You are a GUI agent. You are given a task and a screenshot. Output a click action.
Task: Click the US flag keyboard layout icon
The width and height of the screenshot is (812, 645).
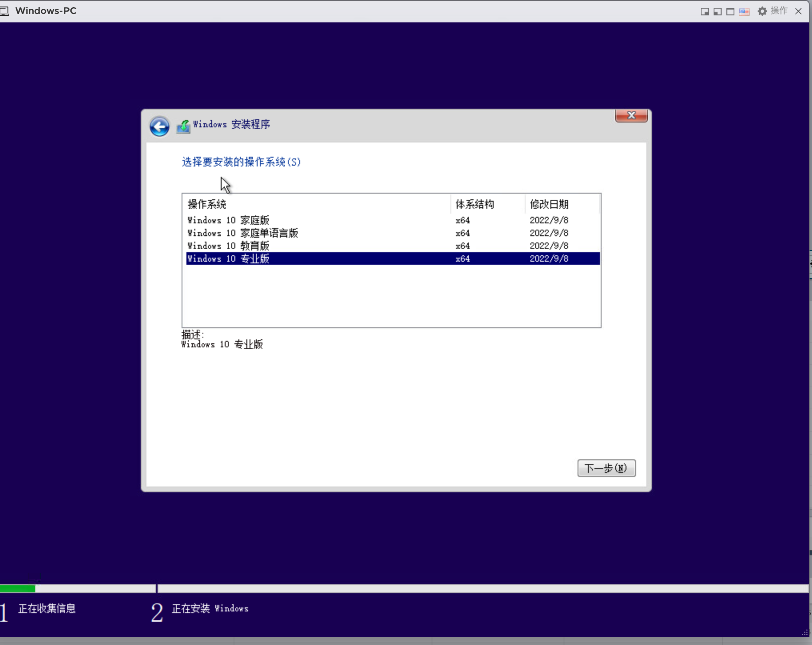click(744, 12)
